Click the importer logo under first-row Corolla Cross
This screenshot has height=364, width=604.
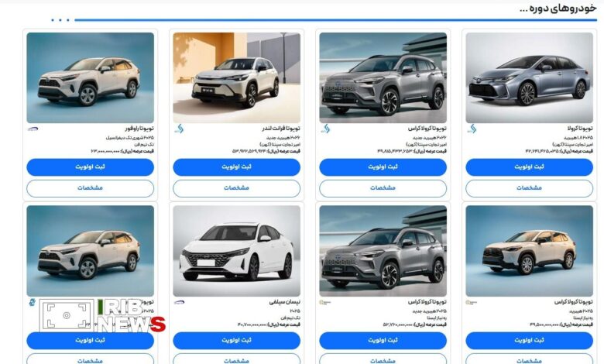(325, 129)
